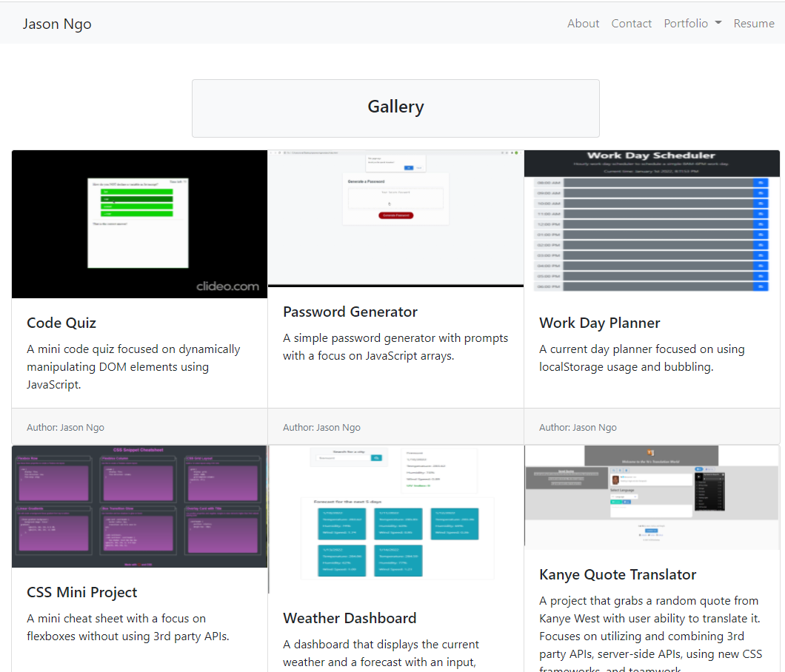Open the Resume nav link
Image resolution: width=785 pixels, height=672 pixels.
pos(754,24)
